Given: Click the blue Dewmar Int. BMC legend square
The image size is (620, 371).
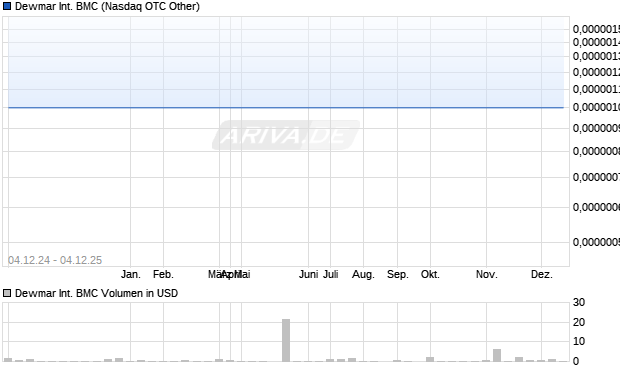Looking at the screenshot, I should coord(7,6).
